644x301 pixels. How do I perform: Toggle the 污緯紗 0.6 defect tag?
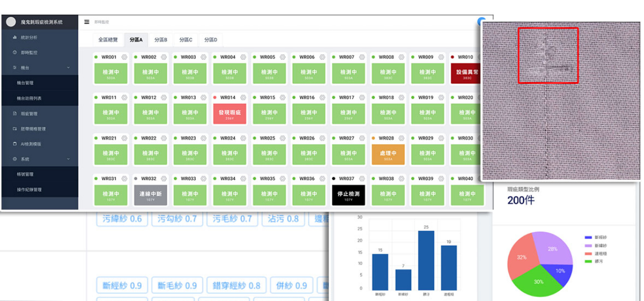click(x=119, y=219)
